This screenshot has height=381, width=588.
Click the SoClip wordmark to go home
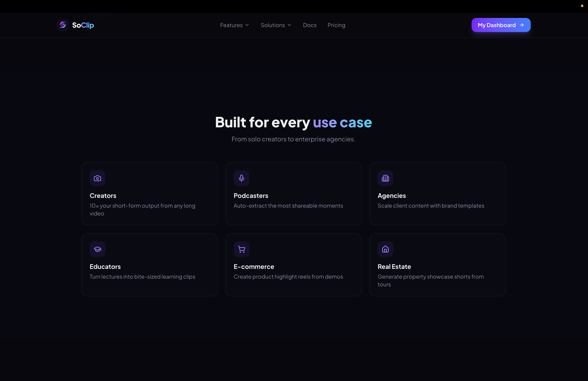[83, 25]
